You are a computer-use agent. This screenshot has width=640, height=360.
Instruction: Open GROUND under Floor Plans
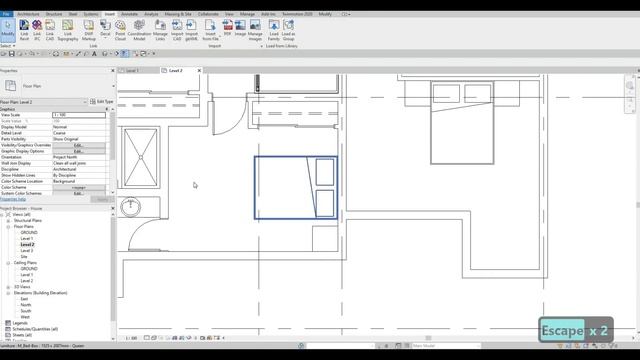29,233
